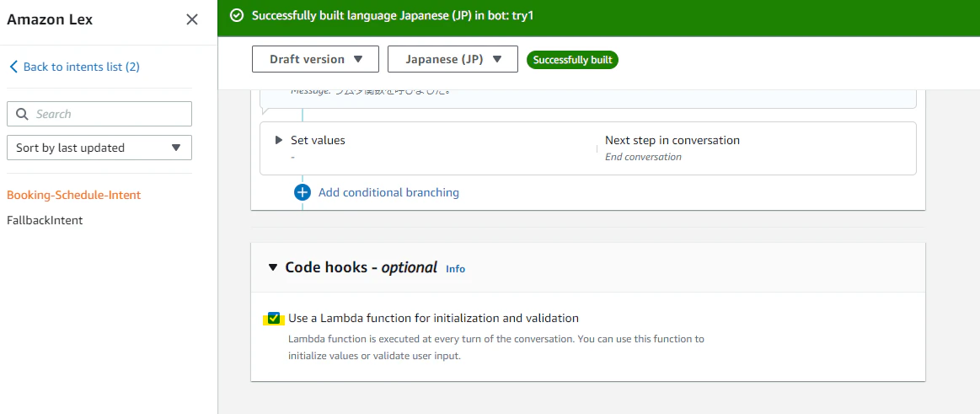Select Booking-Schedule-Intent in the list
The height and width of the screenshot is (414, 980).
(x=74, y=195)
